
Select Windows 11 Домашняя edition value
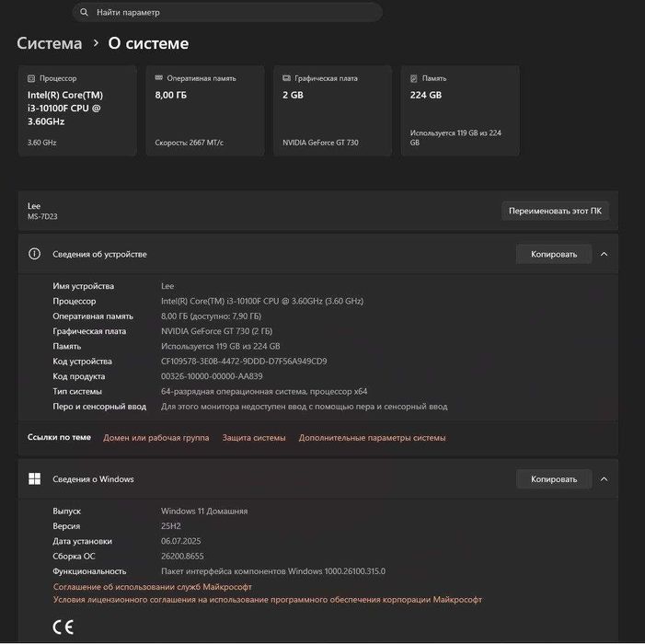pyautogui.click(x=204, y=511)
